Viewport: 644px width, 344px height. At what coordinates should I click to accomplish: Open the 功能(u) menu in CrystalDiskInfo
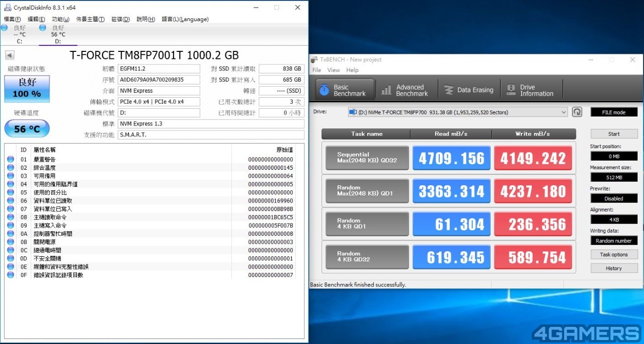[x=60, y=19]
